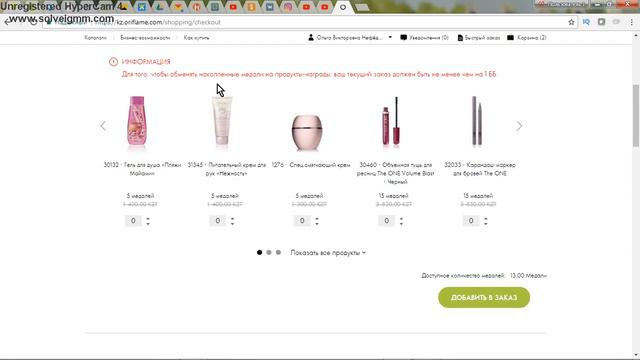
Task: Click the quantity field for product 30132
Action: tap(133, 221)
